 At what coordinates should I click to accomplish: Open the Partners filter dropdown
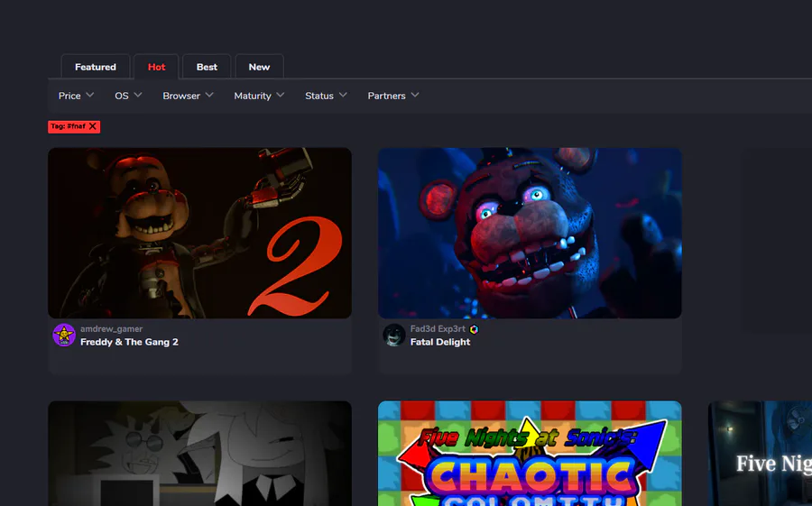tap(393, 96)
